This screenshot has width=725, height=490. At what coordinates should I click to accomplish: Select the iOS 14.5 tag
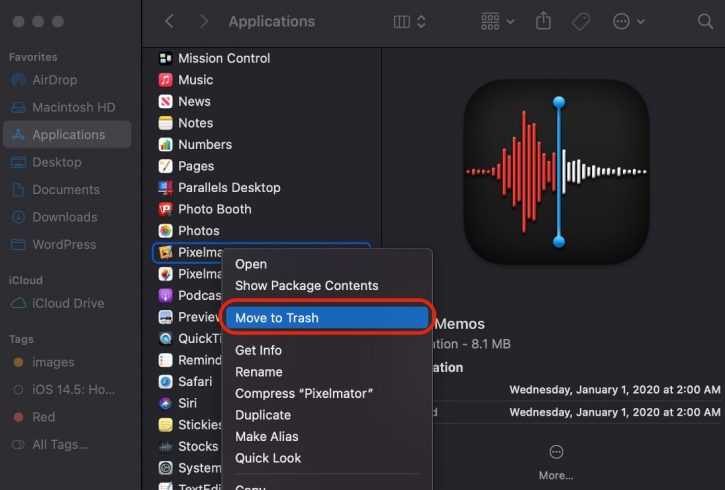click(x=67, y=390)
